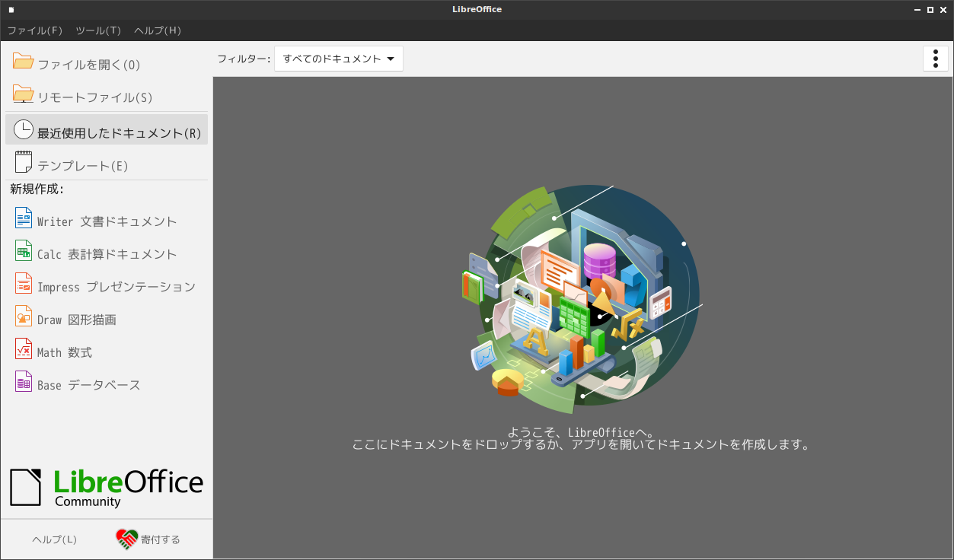Open the three-dot actions menu
This screenshot has width=954, height=560.
[935, 59]
